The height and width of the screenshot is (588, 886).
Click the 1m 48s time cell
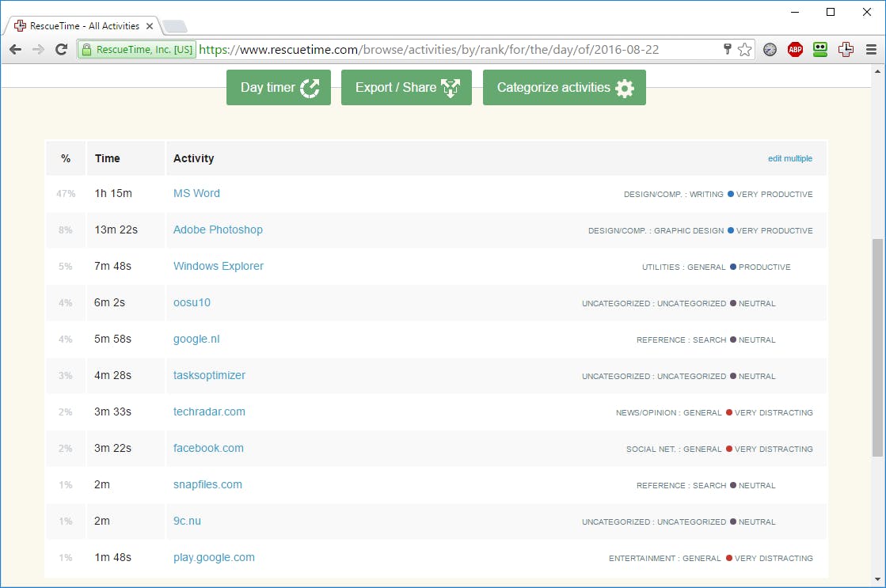[112, 557]
